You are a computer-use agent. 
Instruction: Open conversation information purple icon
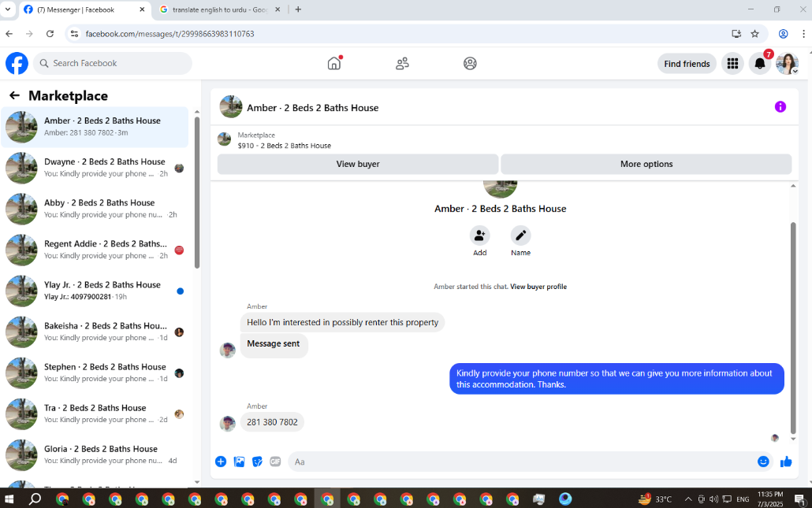point(780,107)
